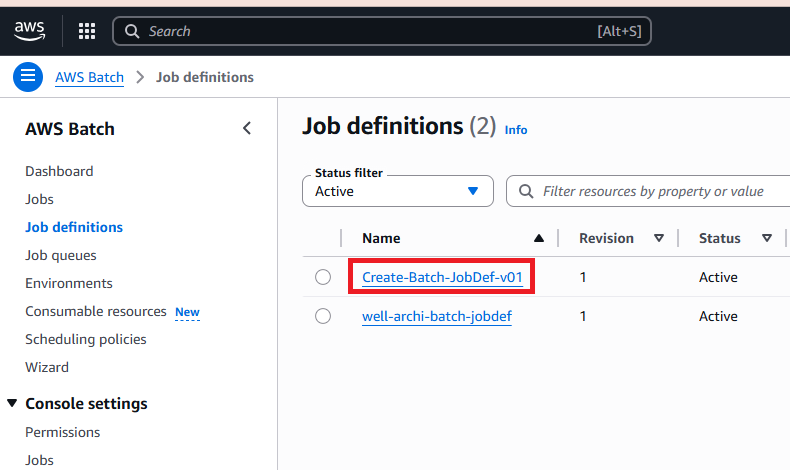Viewport: 790px width, 470px height.
Task: Open the well-archi-batch-jobdef link
Action: [x=436, y=316]
